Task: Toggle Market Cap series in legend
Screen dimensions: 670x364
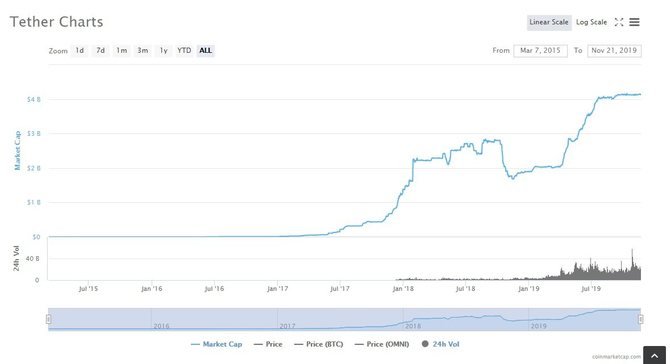Action: pos(217,344)
